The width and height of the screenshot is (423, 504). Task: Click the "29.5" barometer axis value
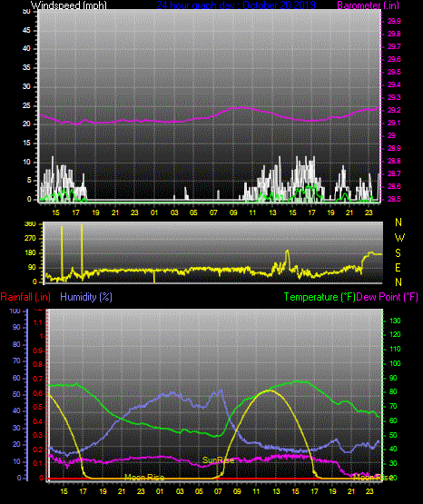point(394,72)
